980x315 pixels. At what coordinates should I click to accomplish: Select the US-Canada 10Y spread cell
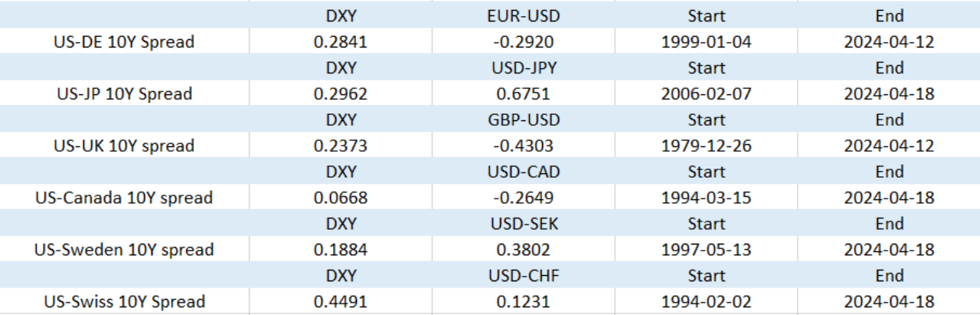(x=124, y=199)
